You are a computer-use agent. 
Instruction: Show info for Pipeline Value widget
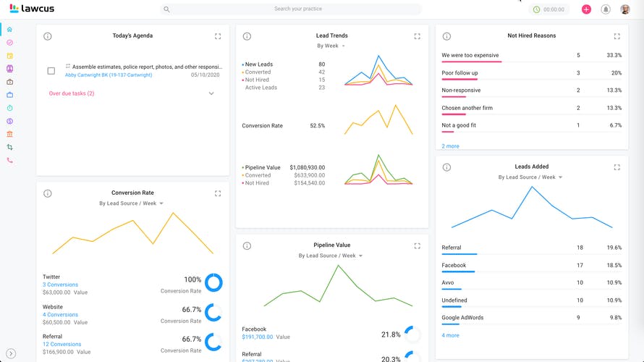tap(247, 245)
